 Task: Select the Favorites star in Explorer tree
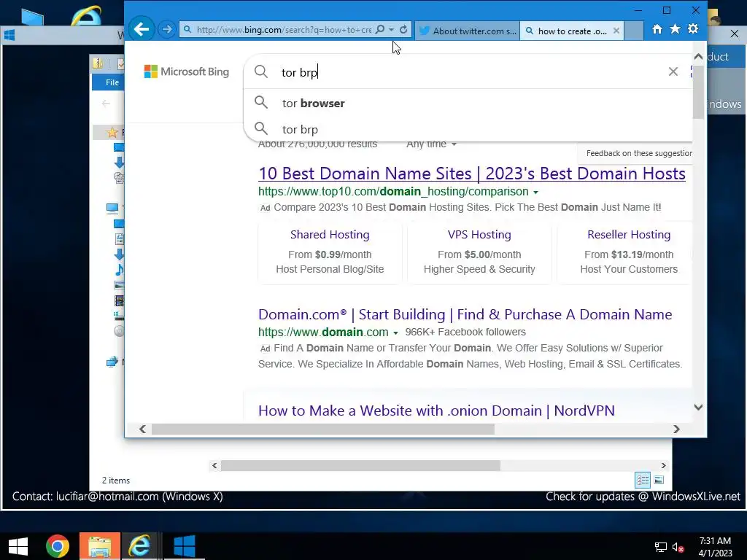[x=112, y=133]
